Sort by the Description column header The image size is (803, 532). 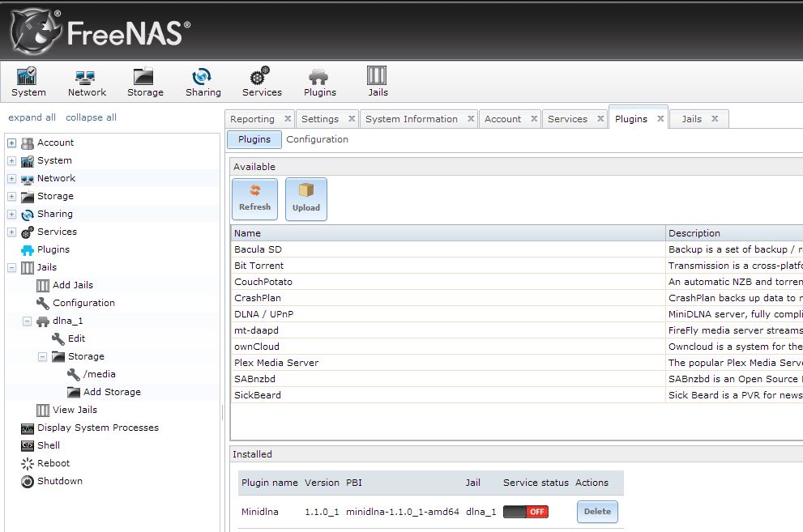(x=734, y=233)
